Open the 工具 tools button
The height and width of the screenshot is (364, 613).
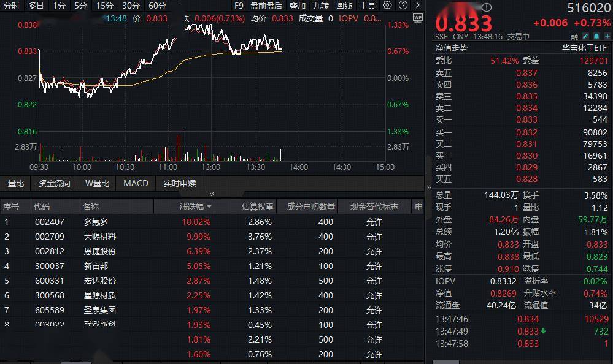click(368, 6)
